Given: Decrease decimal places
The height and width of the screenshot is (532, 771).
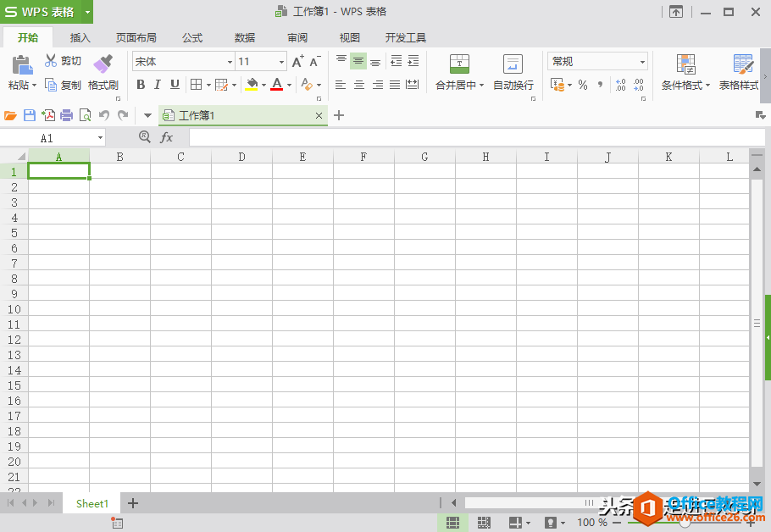Looking at the screenshot, I should 639,85.
